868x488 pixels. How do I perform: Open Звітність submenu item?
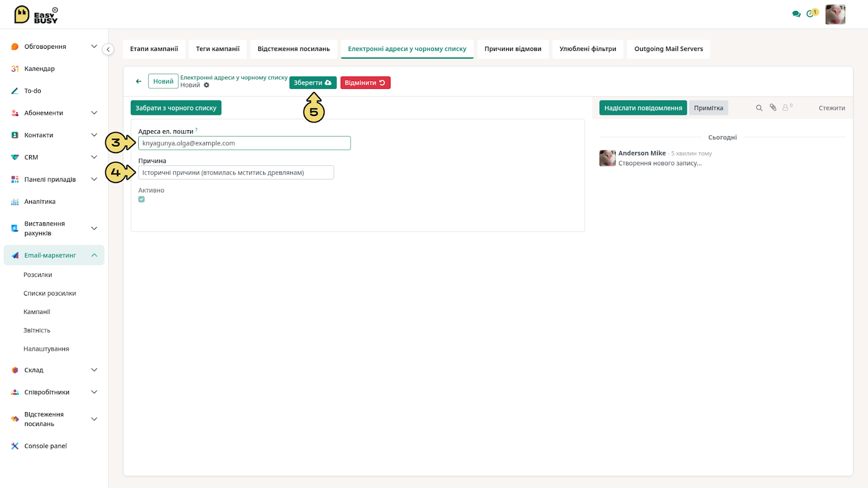tap(37, 330)
